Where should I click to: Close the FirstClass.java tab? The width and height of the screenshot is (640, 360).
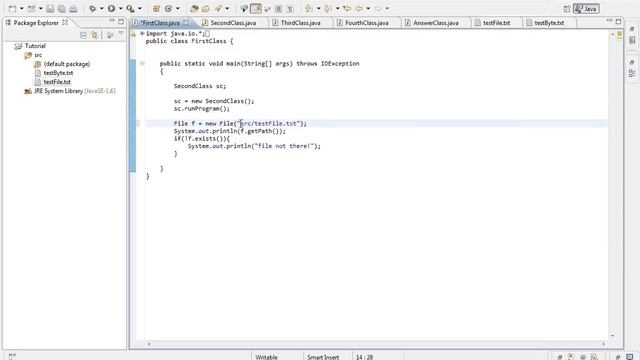[186, 22]
